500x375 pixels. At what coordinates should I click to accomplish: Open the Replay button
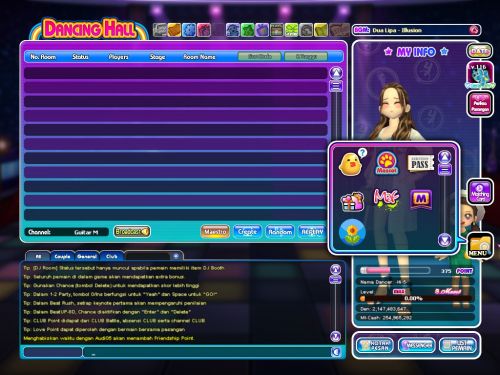pyautogui.click(x=312, y=231)
